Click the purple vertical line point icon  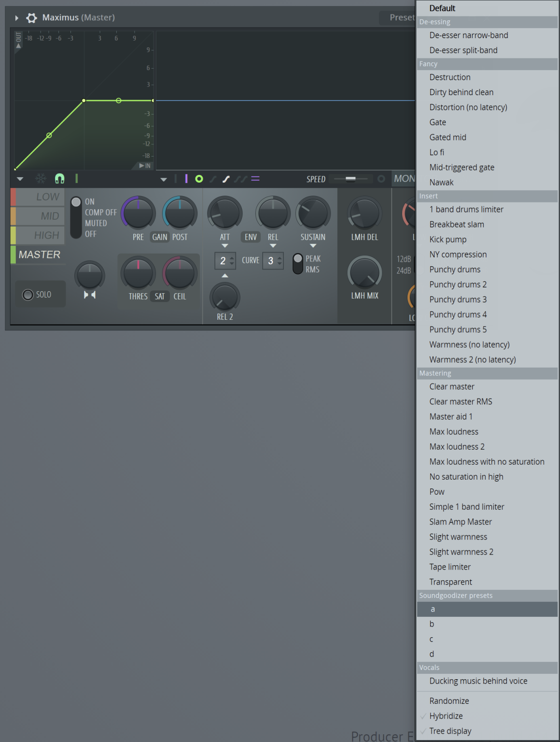[186, 179]
